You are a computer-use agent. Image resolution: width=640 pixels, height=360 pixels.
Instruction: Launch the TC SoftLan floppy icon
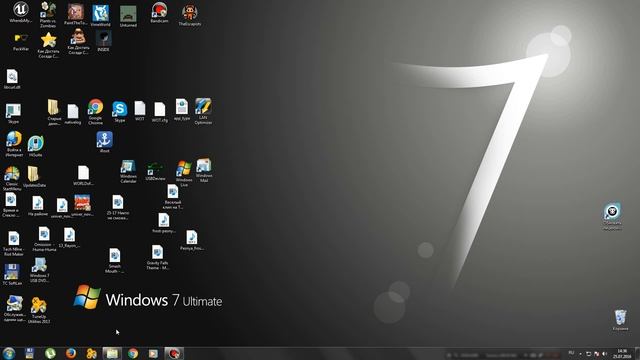12,274
